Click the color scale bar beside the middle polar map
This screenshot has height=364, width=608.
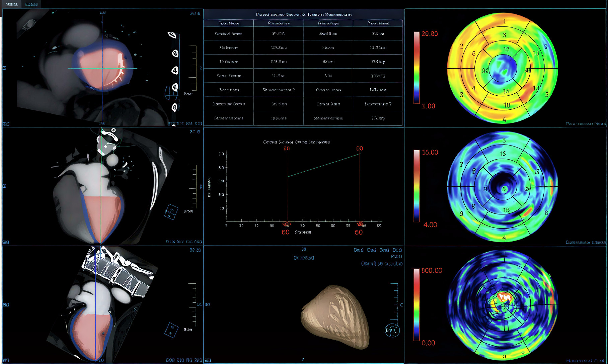tap(416, 186)
